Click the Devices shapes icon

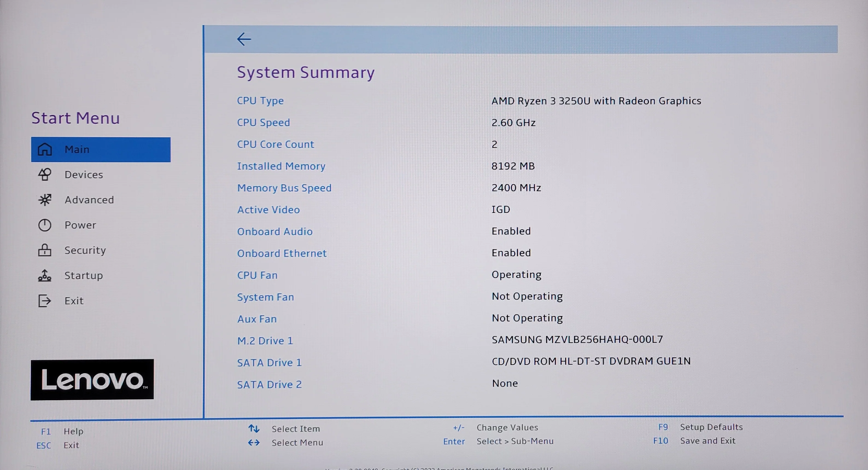coord(45,175)
